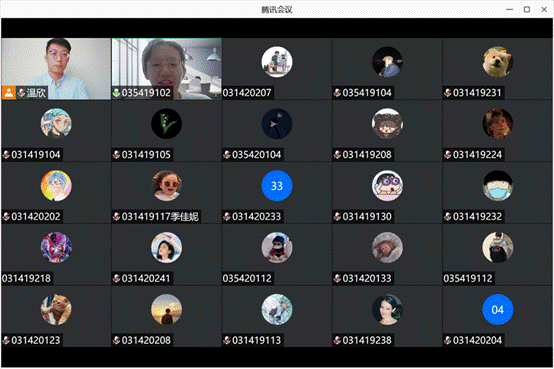554x369 pixels.
Task: Select 温欣's video tile
Action: point(56,69)
